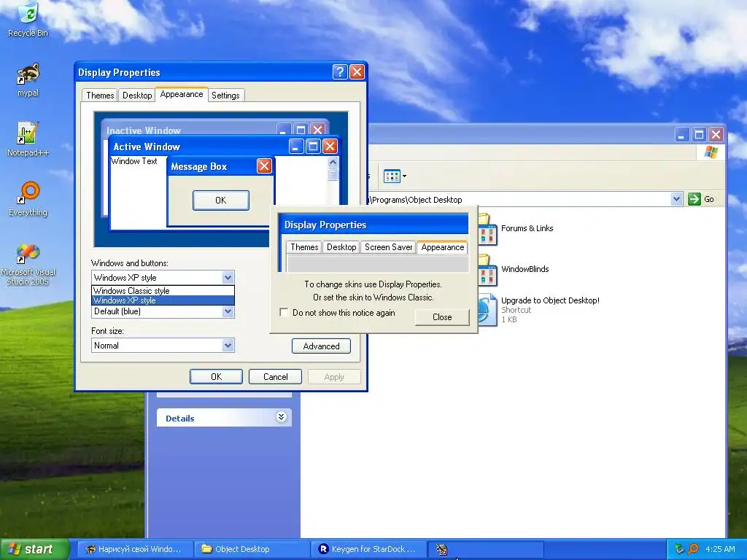This screenshot has width=747, height=560.
Task: Click the Keygen for StarDock taskbar button
Action: [x=368, y=549]
